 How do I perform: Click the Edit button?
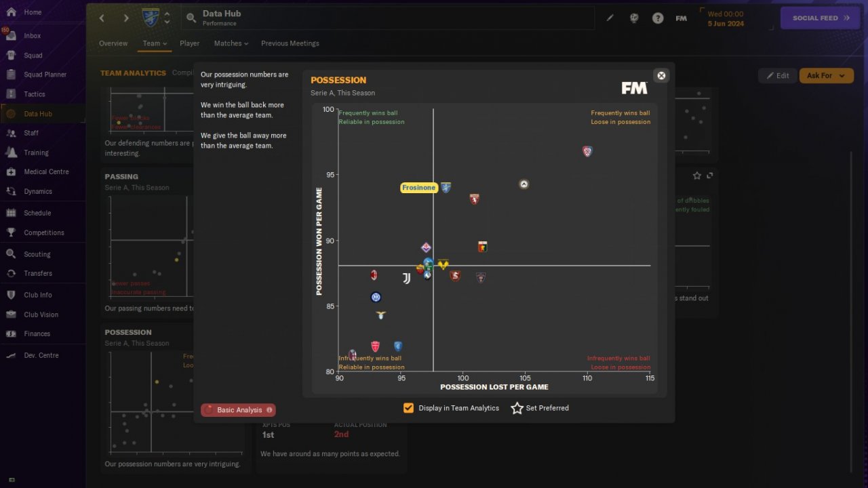pos(777,75)
